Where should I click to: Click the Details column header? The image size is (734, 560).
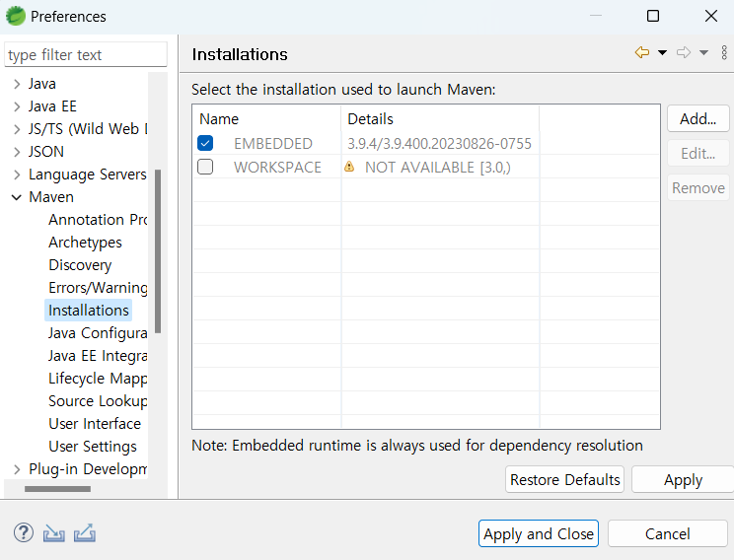click(x=440, y=119)
